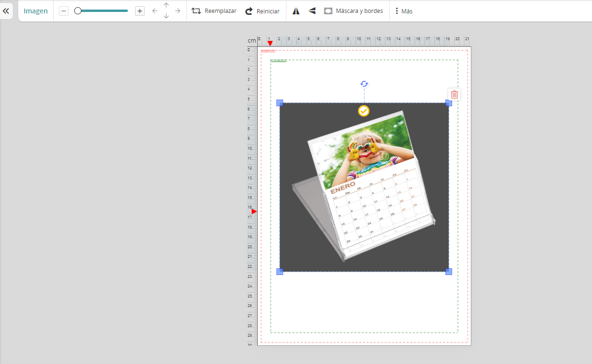Select the flip vertical icon
The width and height of the screenshot is (592, 364).
[x=312, y=11]
